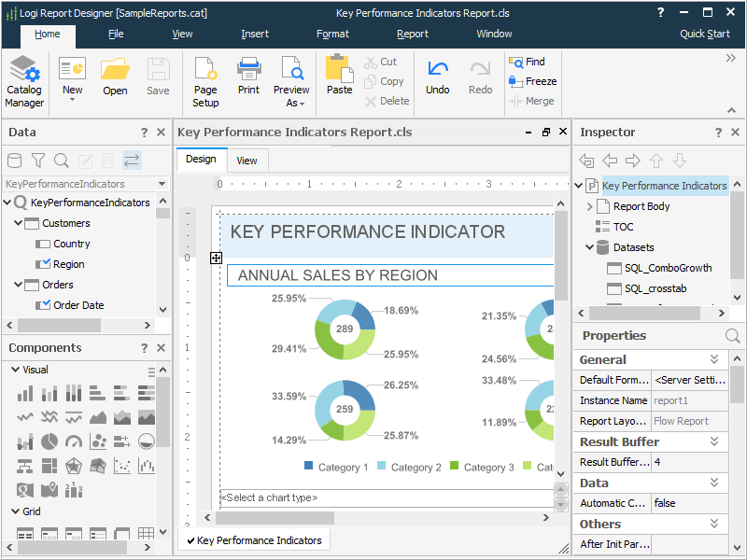Collapse the Datasets node in the Inspector
This screenshot has height=560, width=747.
(587, 248)
